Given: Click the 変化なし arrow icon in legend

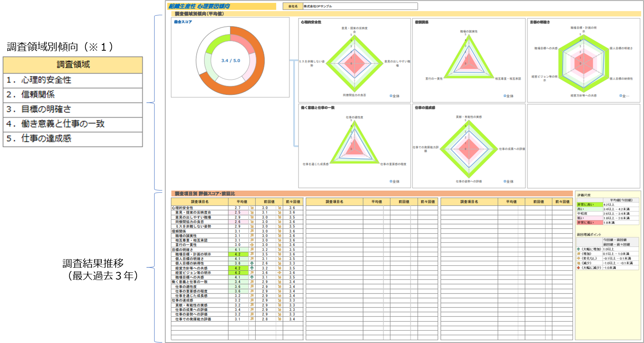Looking at the screenshot, I should [x=579, y=258].
